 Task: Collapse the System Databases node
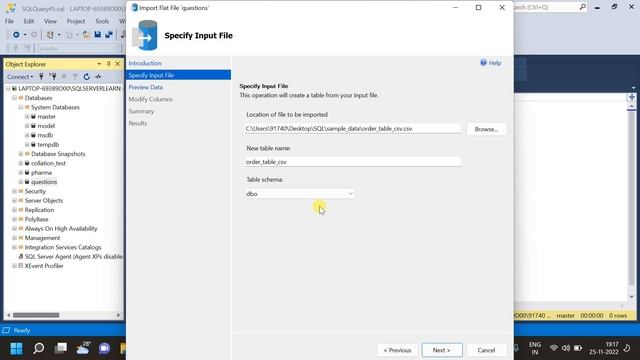pyautogui.click(x=20, y=107)
